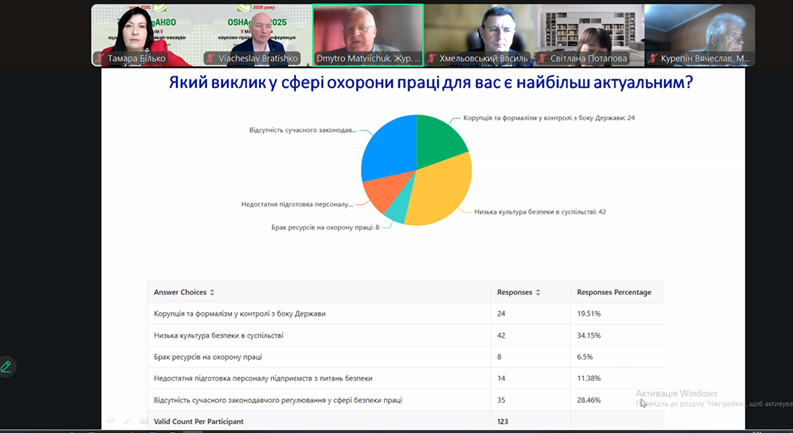The image size is (793, 433).
Task: Click responses value 14 in table
Action: (501, 378)
